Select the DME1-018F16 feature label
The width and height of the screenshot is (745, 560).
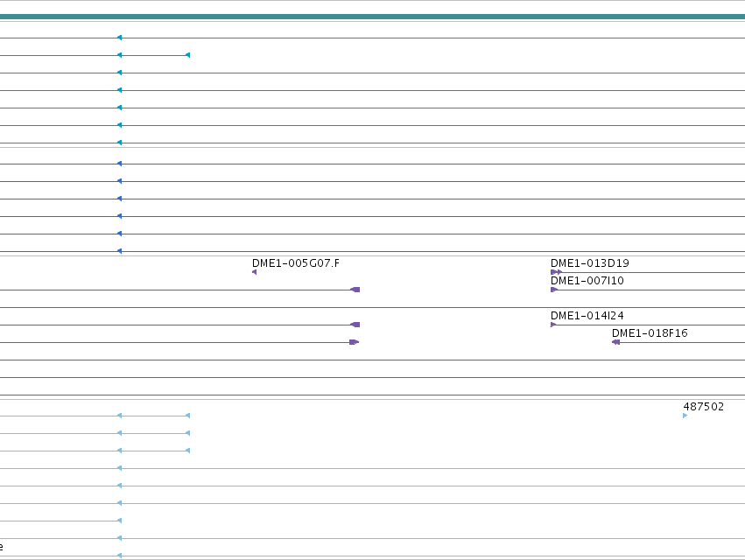pos(650,333)
